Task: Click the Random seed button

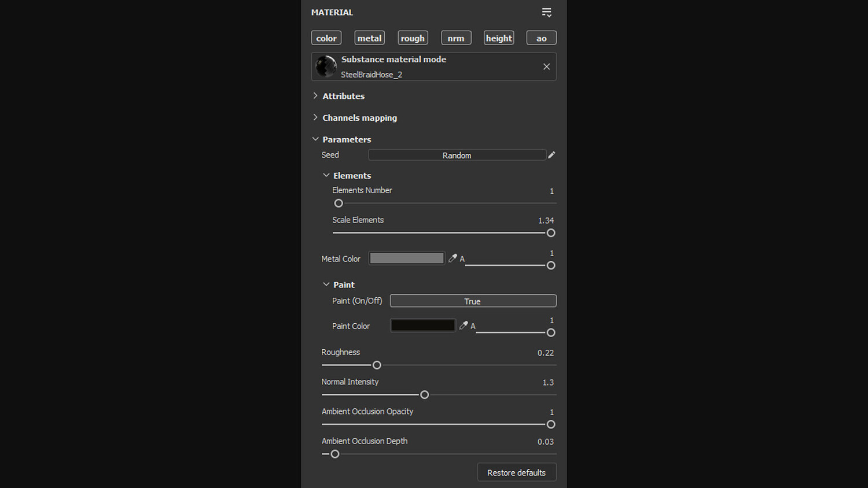Action: pyautogui.click(x=457, y=155)
